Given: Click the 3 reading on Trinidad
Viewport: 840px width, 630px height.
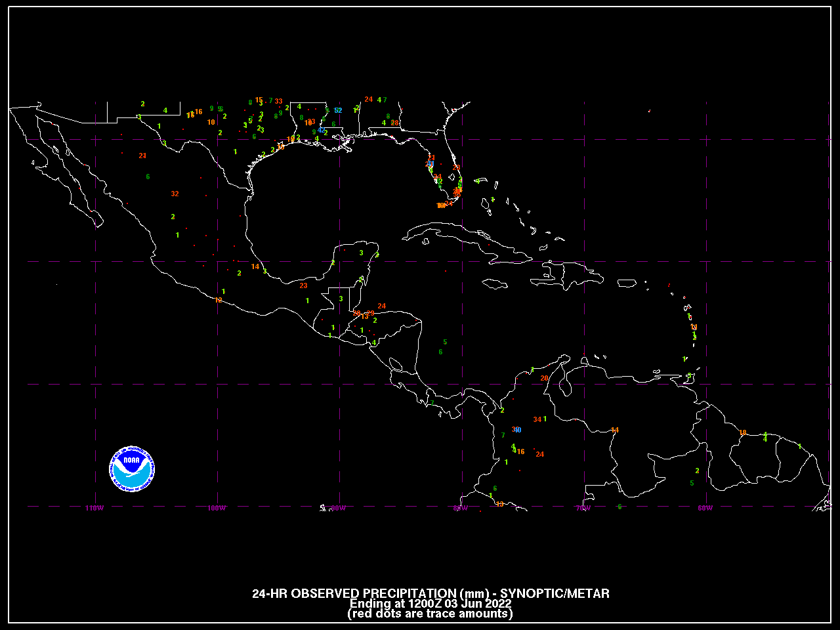Looking at the screenshot, I should [690, 376].
